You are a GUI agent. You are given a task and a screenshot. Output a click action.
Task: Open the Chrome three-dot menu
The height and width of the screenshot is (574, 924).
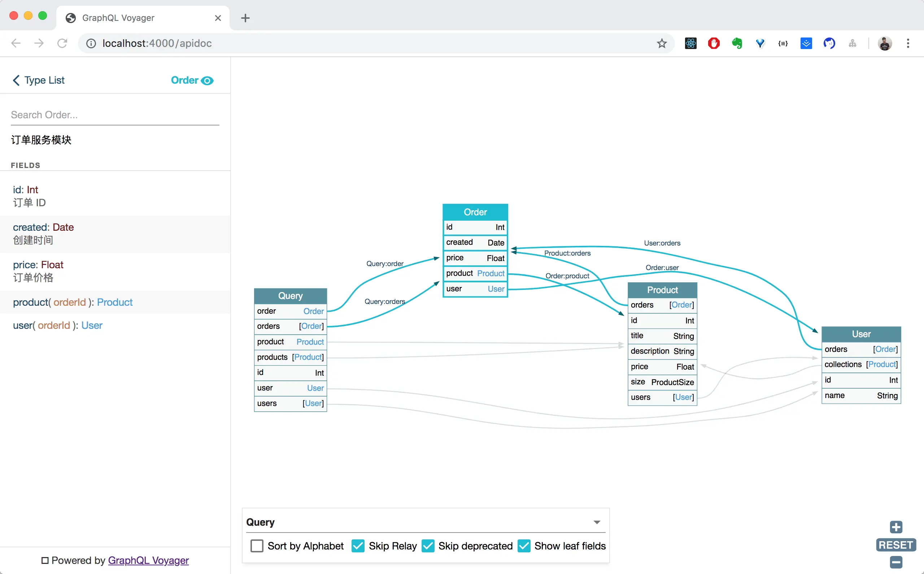[908, 43]
